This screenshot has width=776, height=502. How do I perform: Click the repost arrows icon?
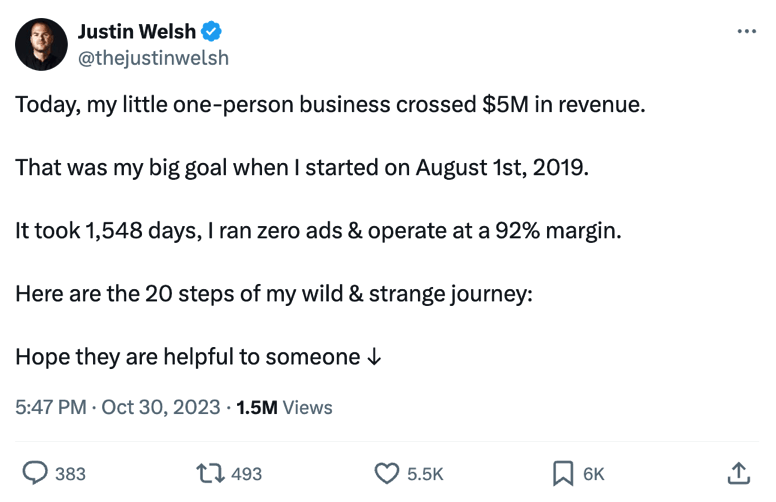point(211,472)
